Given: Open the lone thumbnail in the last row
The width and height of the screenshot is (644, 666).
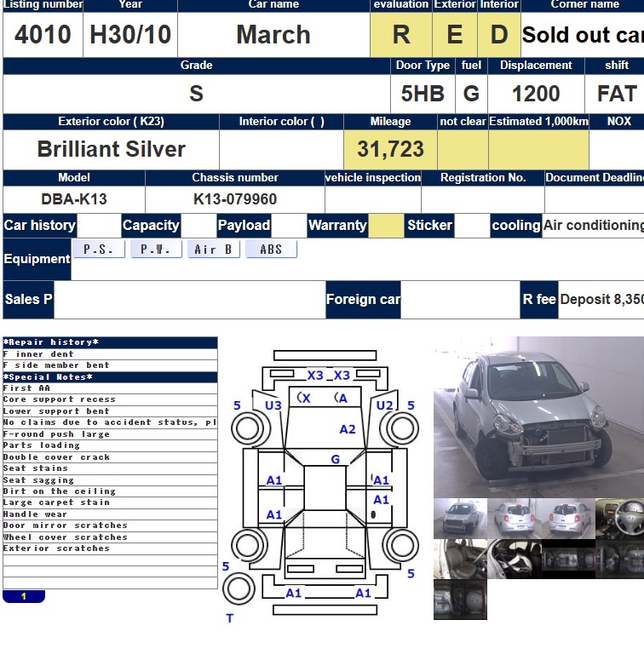Looking at the screenshot, I should (x=461, y=600).
